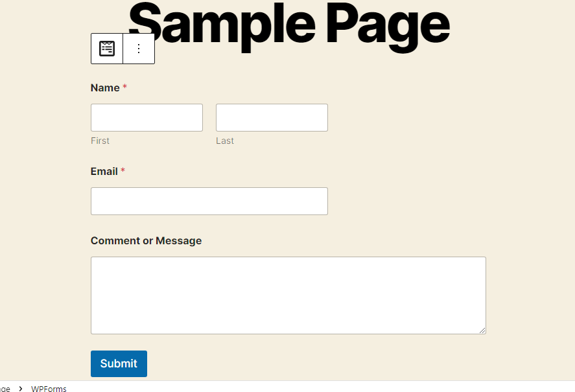Click the Sample Page title heading
This screenshot has width=575, height=392.
click(289, 26)
